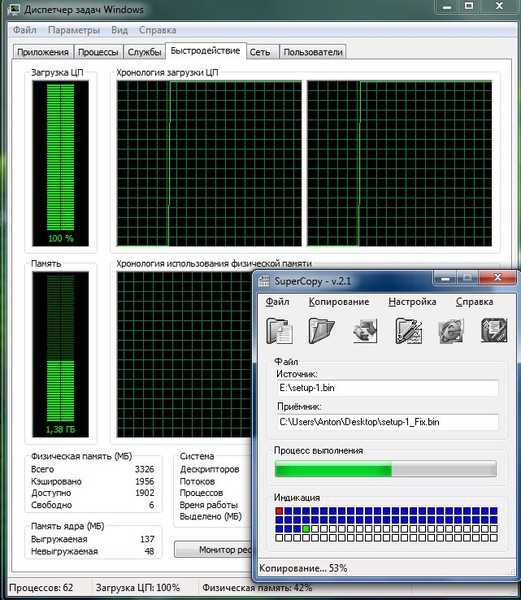Switch to the Пользователи tab
The width and height of the screenshot is (521, 600).
click(x=313, y=52)
